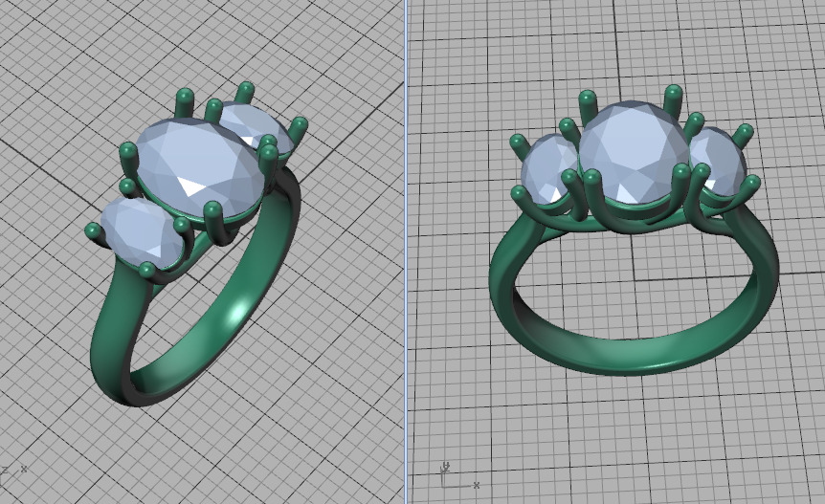The height and width of the screenshot is (504, 825).
Task: Select the large center gemstone in the left viewport
Action: point(200,168)
